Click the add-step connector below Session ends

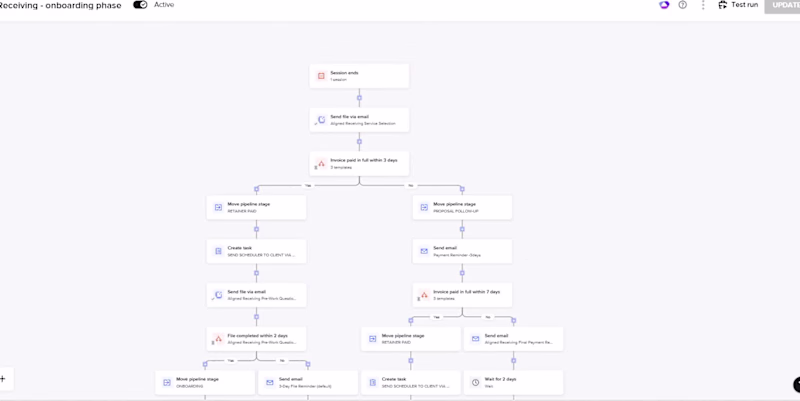(x=359, y=98)
